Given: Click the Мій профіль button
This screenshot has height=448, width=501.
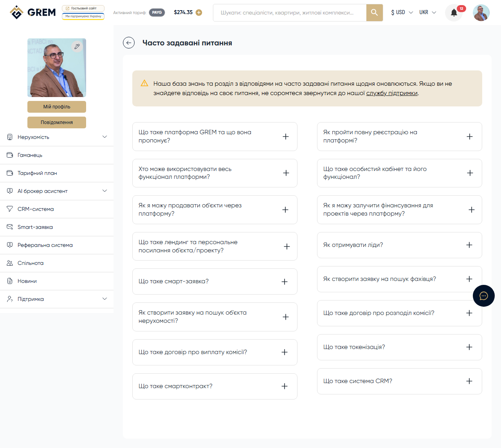Looking at the screenshot, I should tap(57, 107).
